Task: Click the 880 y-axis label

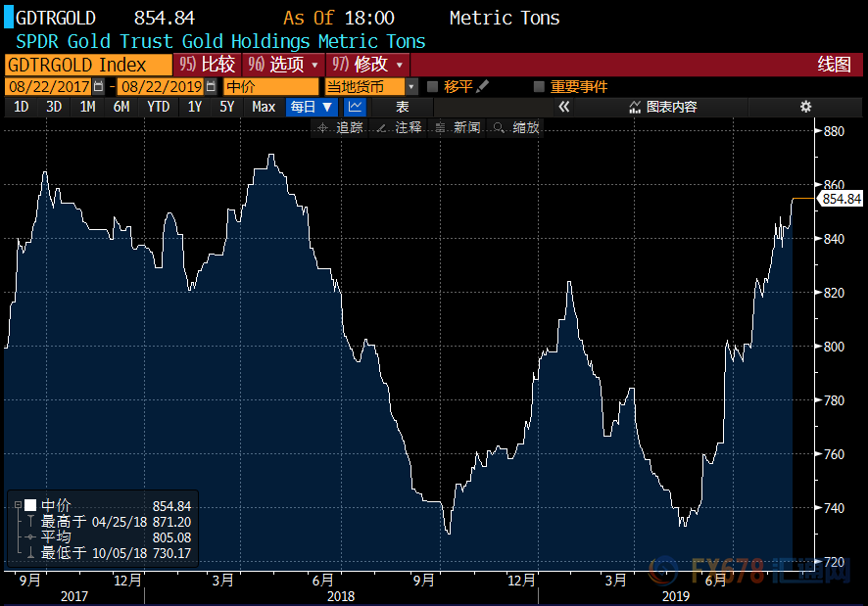Action: [x=834, y=131]
